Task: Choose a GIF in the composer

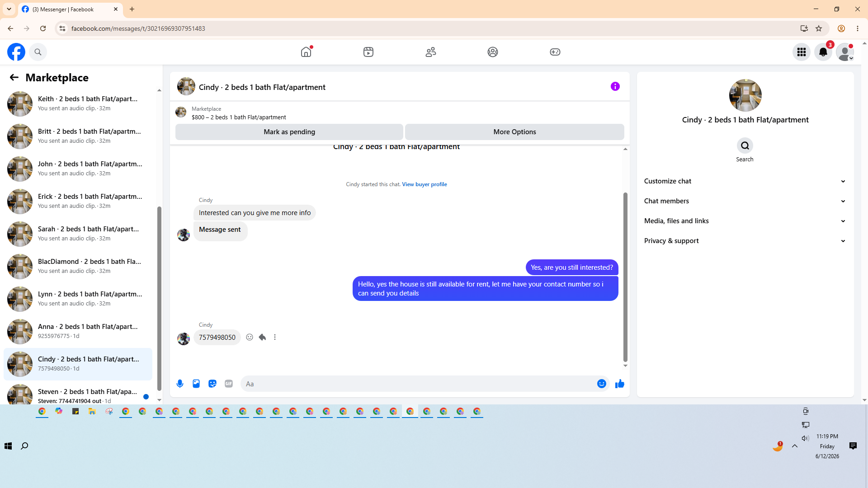Action: pos(229,384)
